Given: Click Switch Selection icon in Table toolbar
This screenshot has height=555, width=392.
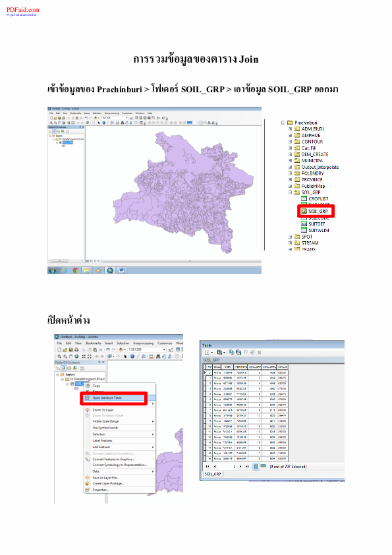Looking at the screenshot, I should pos(238,353).
